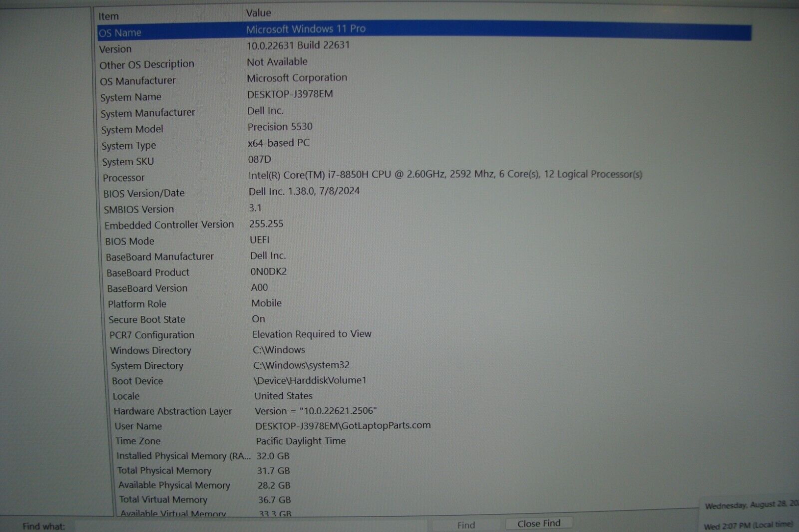
Task: Click the Item column header
Action: coord(108,16)
